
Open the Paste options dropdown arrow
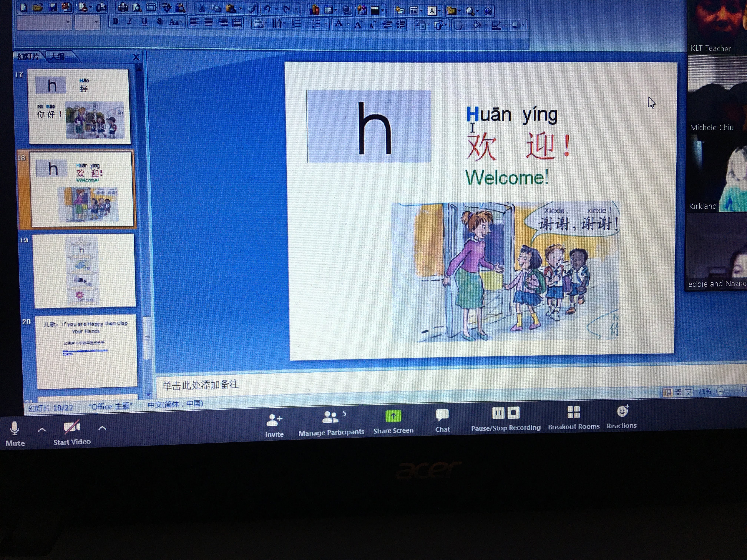240,9
